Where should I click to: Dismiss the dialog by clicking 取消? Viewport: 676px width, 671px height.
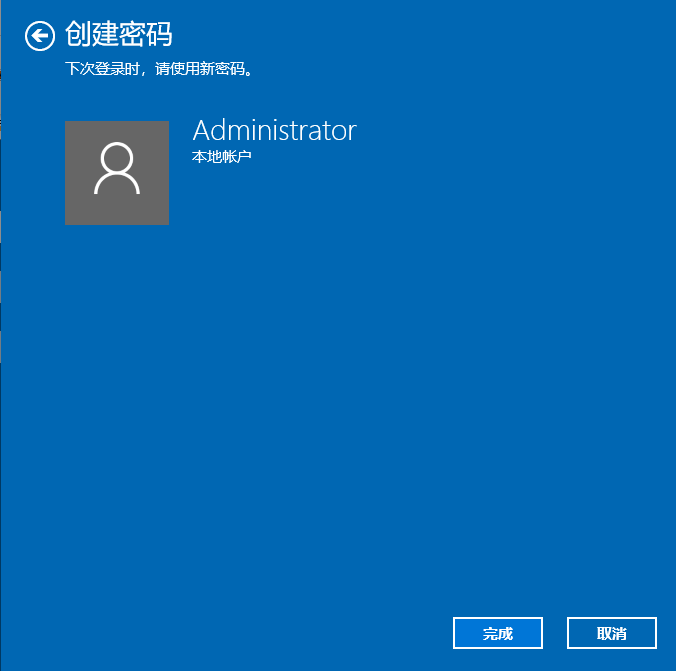pos(611,633)
